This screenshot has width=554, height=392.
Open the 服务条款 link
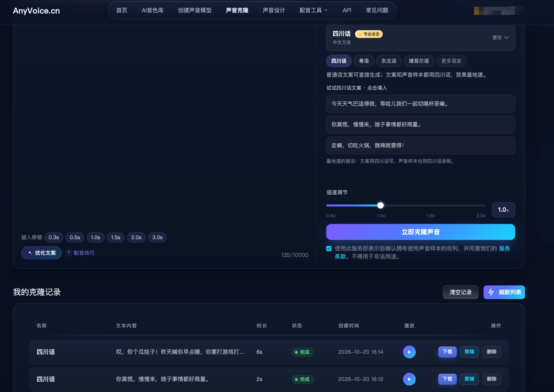point(504,248)
